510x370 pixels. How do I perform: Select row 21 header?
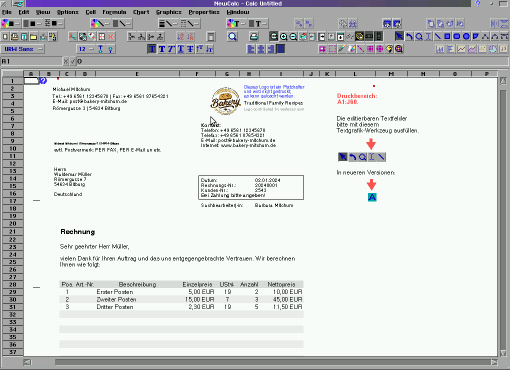click(x=12, y=231)
